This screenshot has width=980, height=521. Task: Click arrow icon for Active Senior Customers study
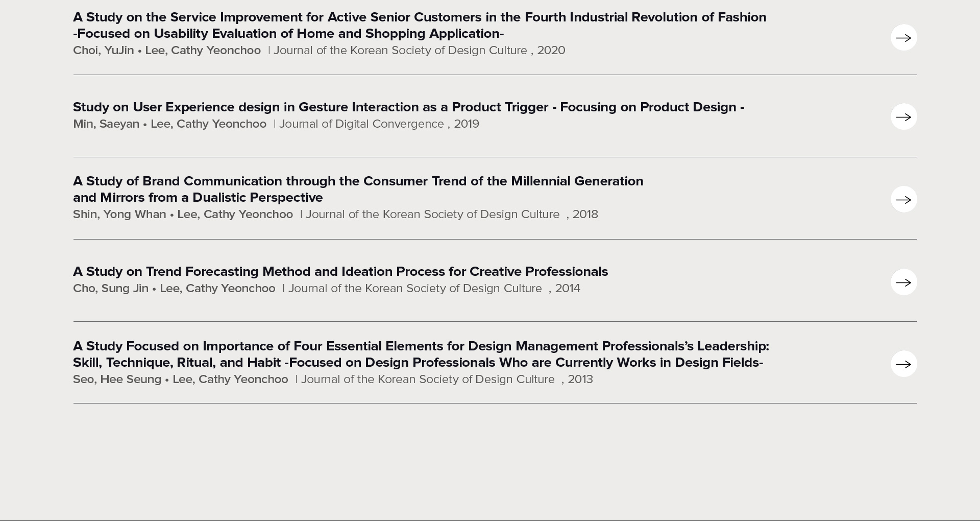tap(903, 38)
